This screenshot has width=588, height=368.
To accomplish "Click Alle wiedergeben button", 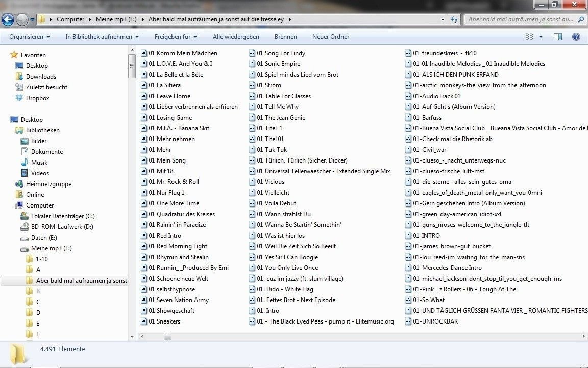I will pyautogui.click(x=236, y=37).
